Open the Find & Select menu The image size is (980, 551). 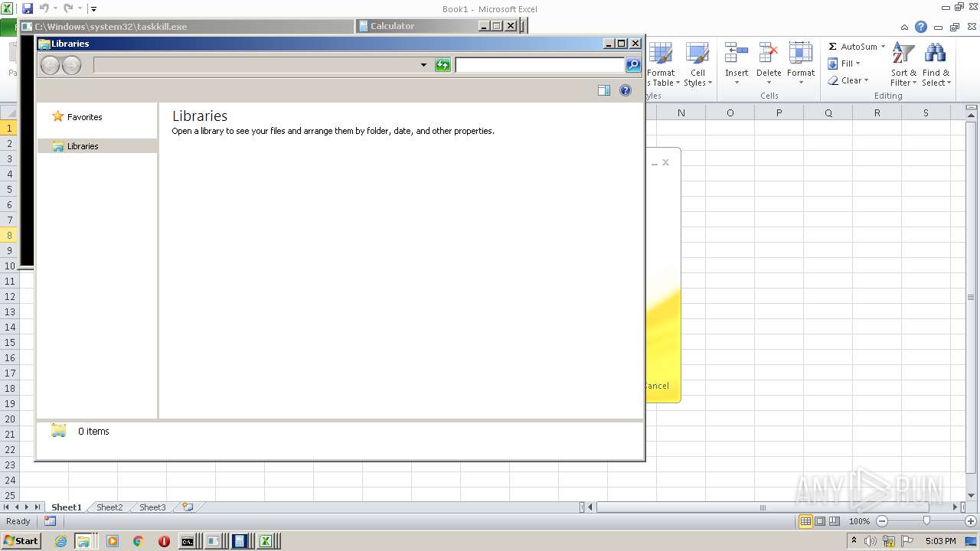tap(936, 65)
